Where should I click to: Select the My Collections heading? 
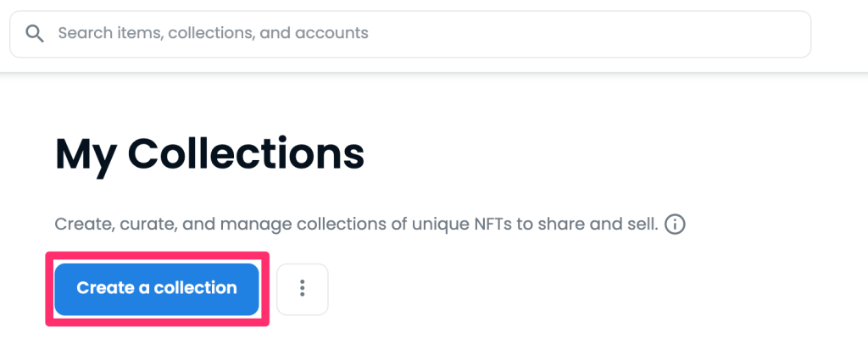pyautogui.click(x=210, y=155)
